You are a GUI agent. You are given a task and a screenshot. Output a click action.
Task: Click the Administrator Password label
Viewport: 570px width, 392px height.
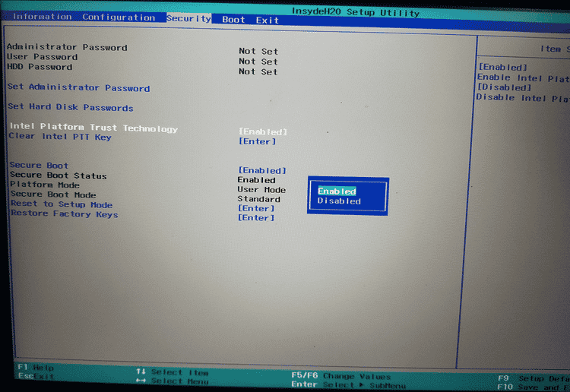67,47
